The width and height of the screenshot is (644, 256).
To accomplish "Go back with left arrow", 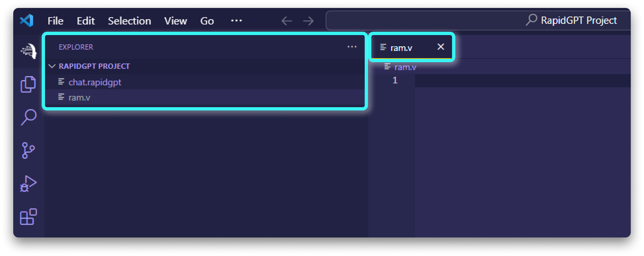I will 287,21.
